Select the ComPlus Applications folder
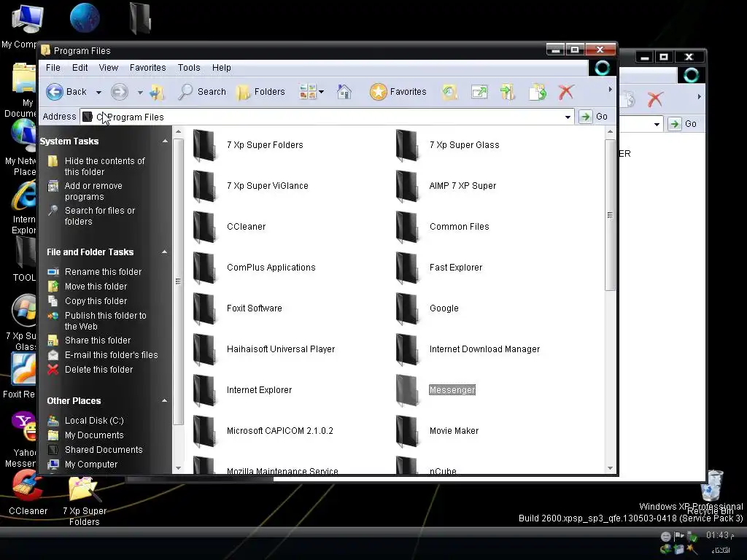This screenshot has width=747, height=560. pyautogui.click(x=254, y=268)
